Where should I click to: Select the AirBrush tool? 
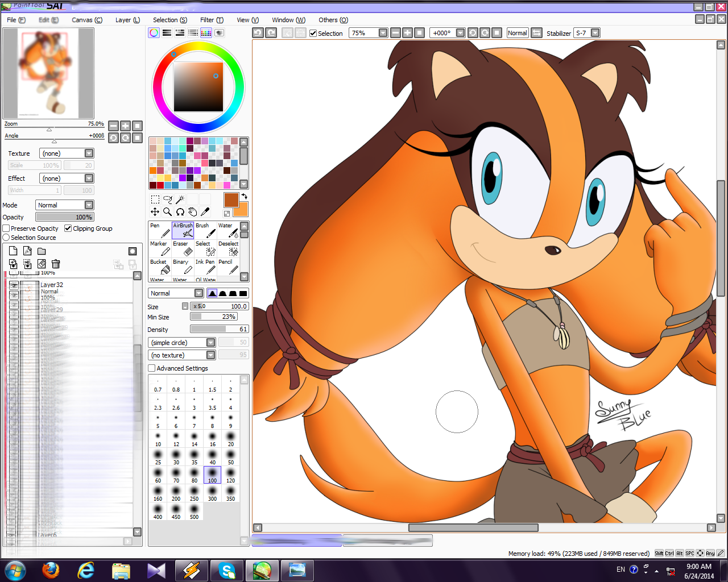tap(183, 230)
